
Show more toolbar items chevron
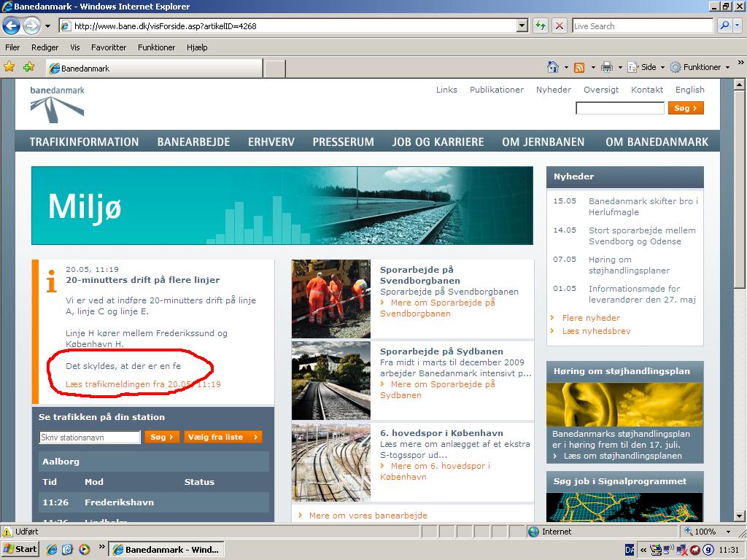[x=741, y=63]
